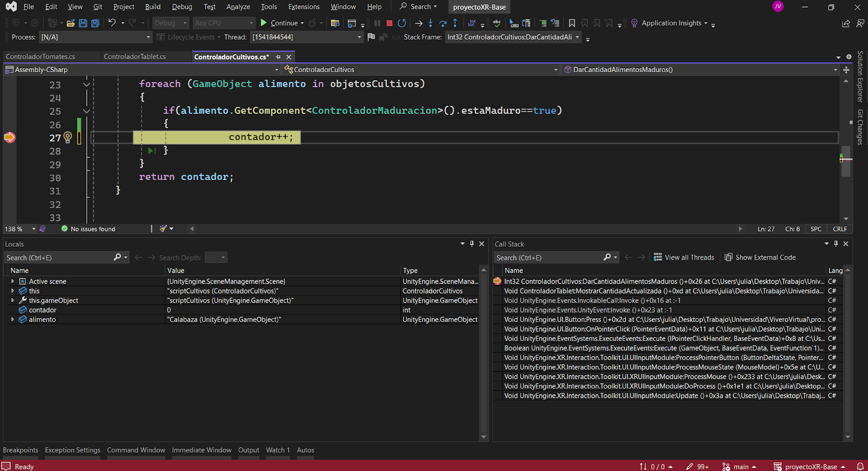
Task: Pin the ControladorCultivos.cs tab
Action: pyautogui.click(x=278, y=57)
